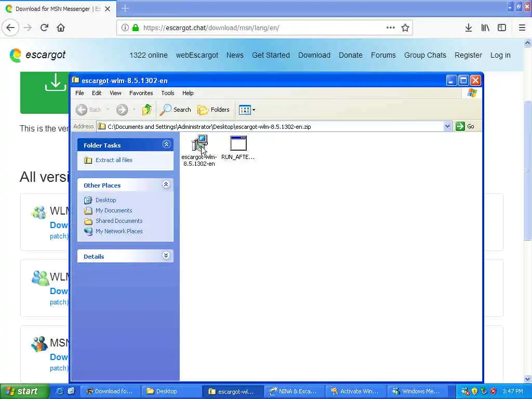Image resolution: width=532 pixels, height=399 pixels.
Task: Open Donate nav link
Action: [x=351, y=55]
